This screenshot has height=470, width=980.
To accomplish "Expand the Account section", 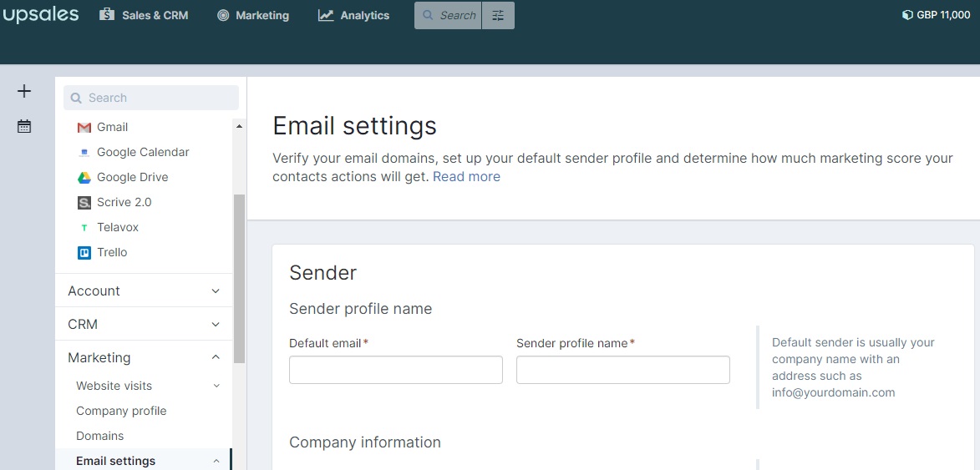I will click(x=144, y=291).
